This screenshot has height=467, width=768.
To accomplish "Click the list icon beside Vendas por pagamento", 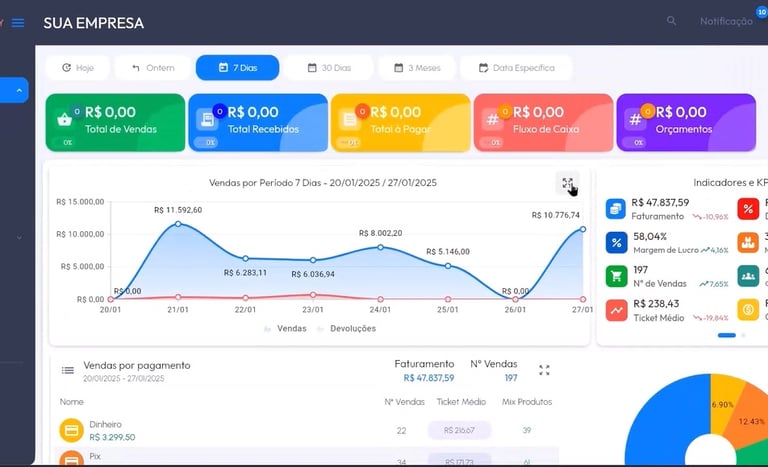I will (x=68, y=370).
